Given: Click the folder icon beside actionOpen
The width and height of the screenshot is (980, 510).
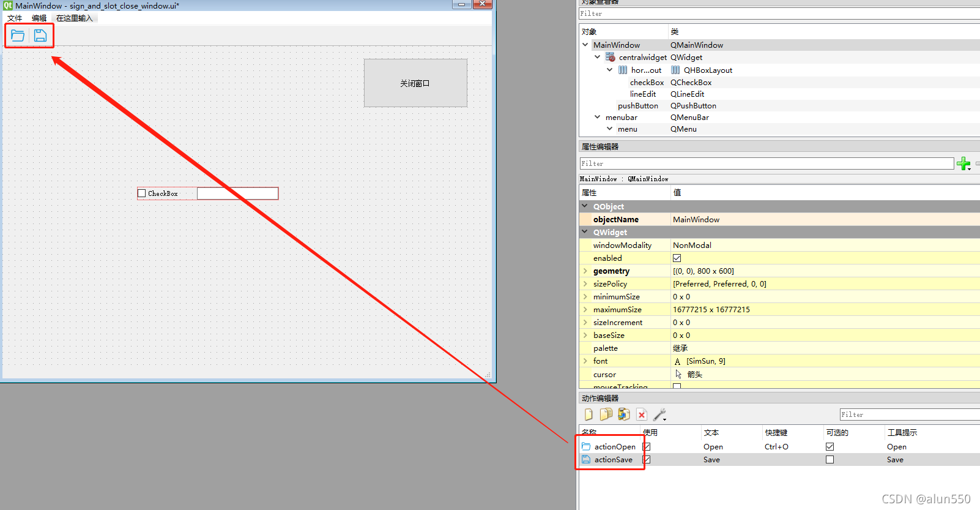Looking at the screenshot, I should pos(586,446).
